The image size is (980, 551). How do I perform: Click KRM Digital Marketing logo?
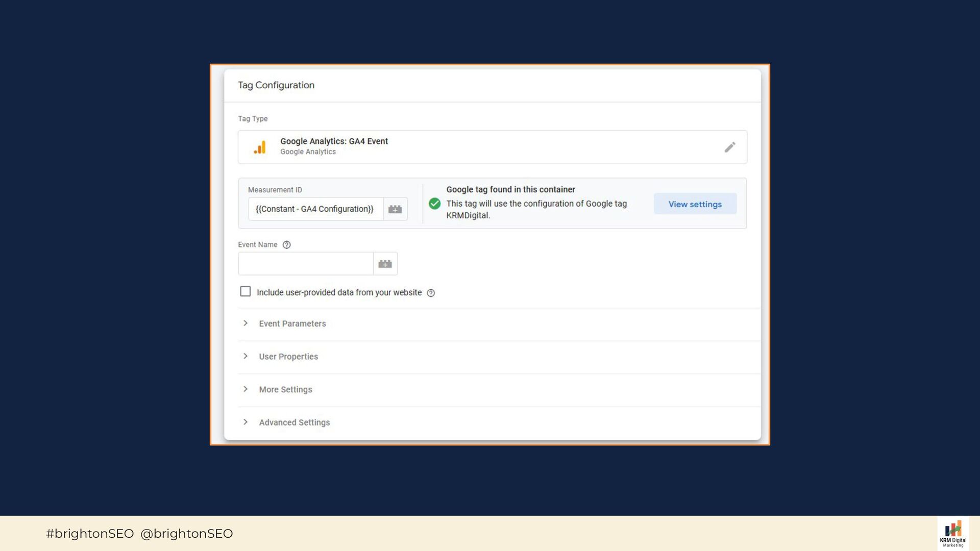(x=953, y=534)
